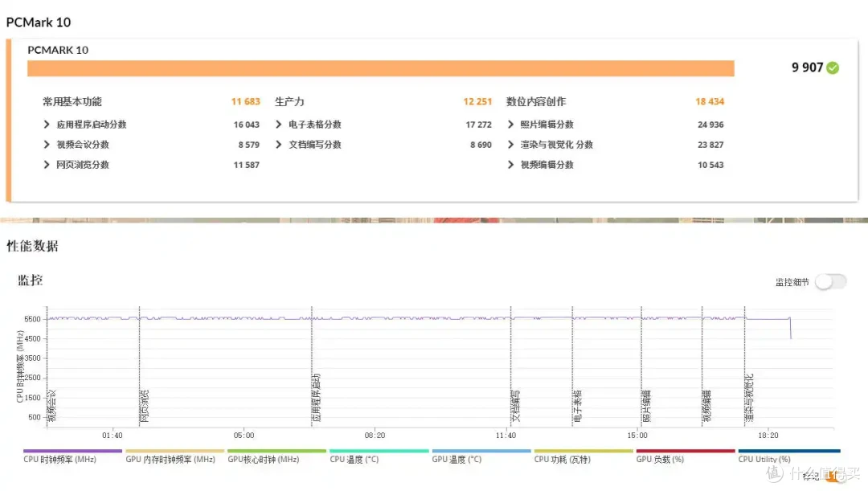Click the overall score 9 907

click(807, 68)
